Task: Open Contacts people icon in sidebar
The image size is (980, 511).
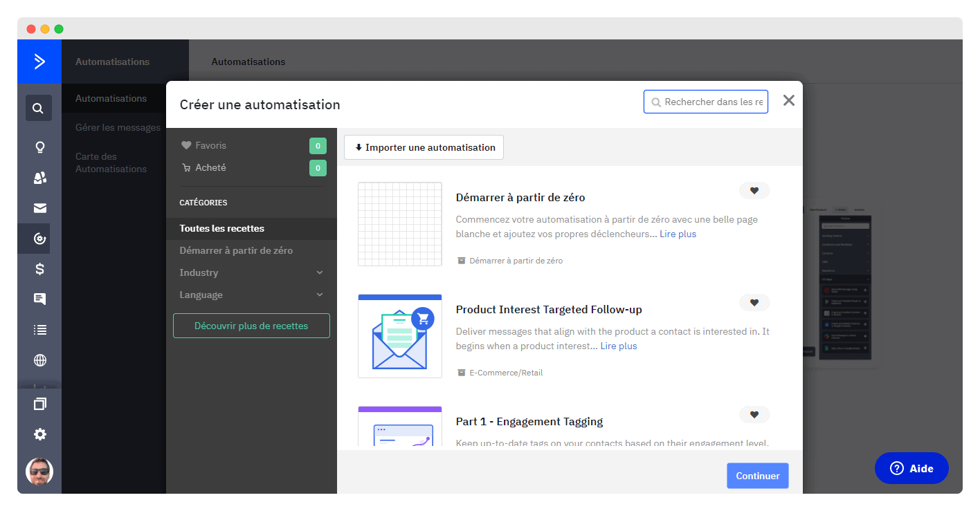Action: (x=40, y=178)
